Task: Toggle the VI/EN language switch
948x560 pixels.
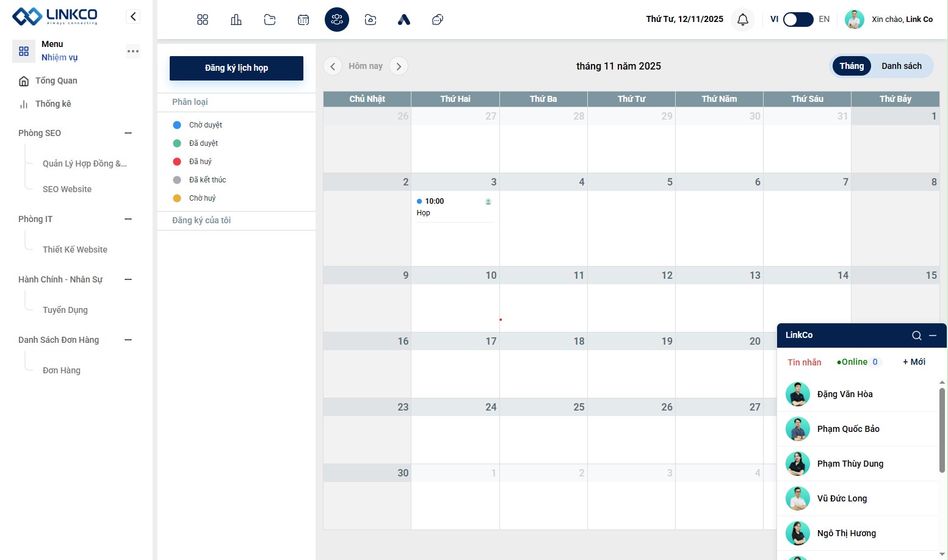Action: pyautogui.click(x=798, y=20)
